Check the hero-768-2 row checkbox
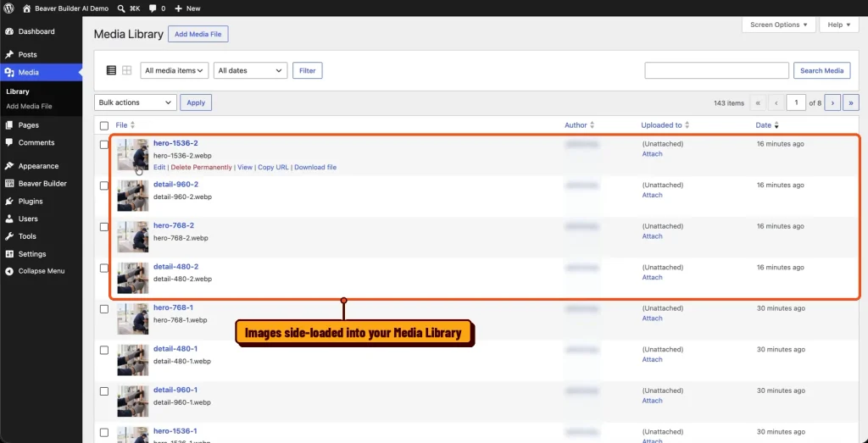Viewport: 868px width, 443px height. point(104,227)
